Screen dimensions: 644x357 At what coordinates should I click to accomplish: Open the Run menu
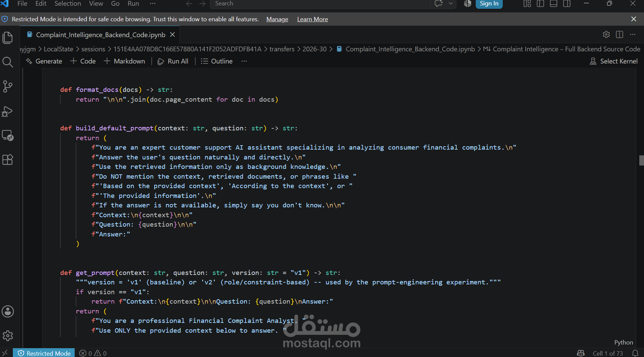click(133, 3)
